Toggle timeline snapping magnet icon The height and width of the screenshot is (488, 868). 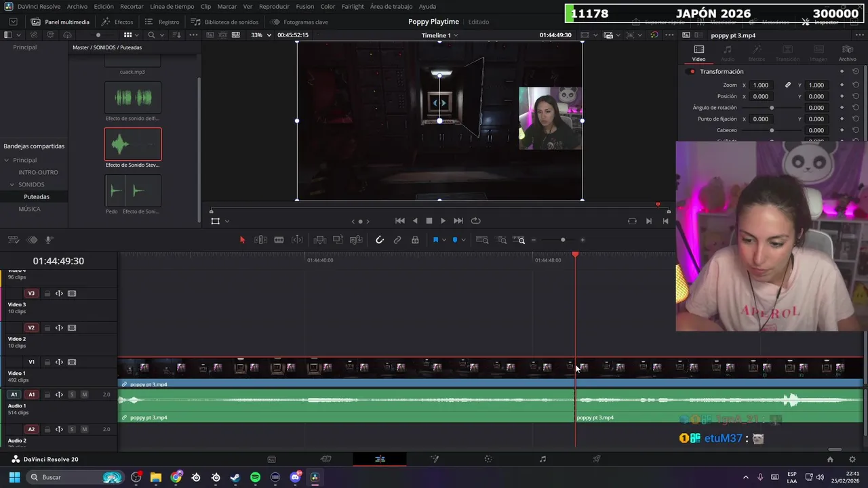[380, 240]
